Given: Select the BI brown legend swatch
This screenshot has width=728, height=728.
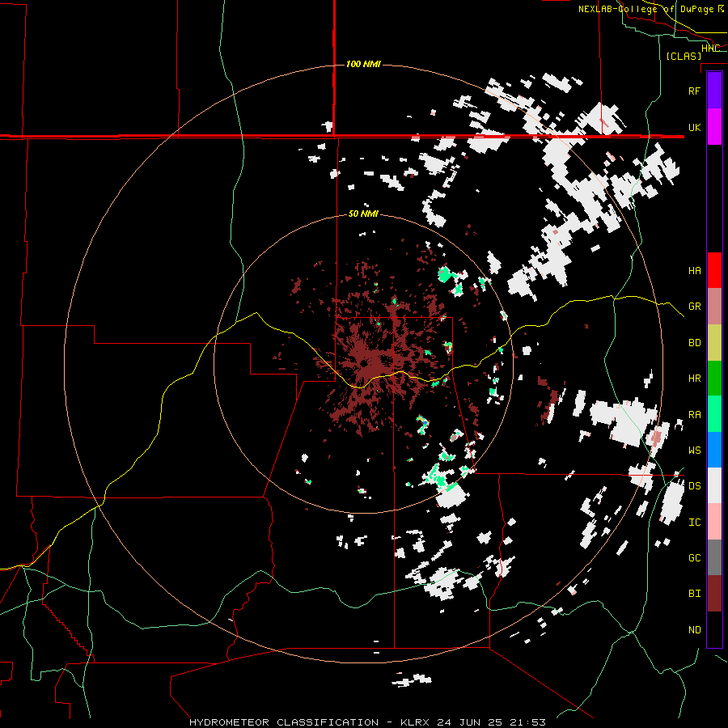Looking at the screenshot, I should 714,594.
